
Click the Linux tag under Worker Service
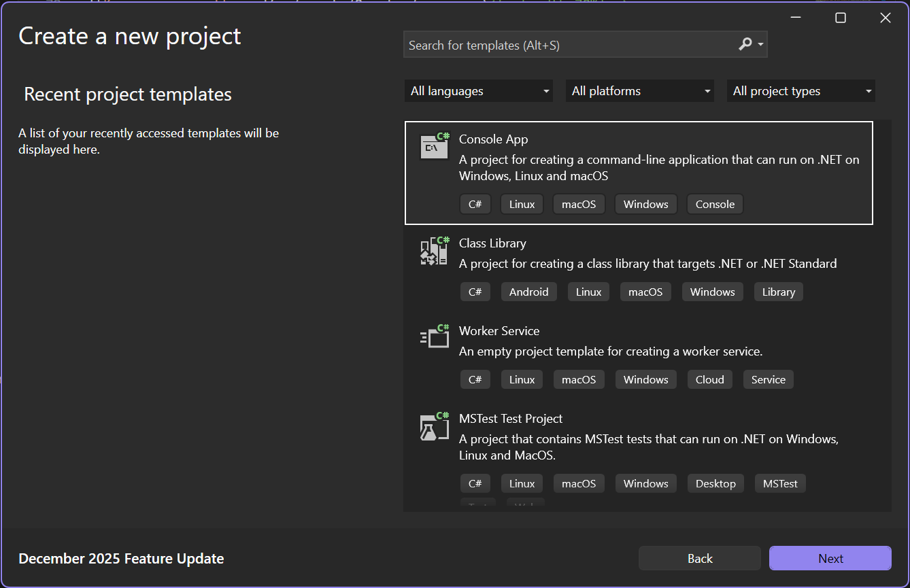522,379
